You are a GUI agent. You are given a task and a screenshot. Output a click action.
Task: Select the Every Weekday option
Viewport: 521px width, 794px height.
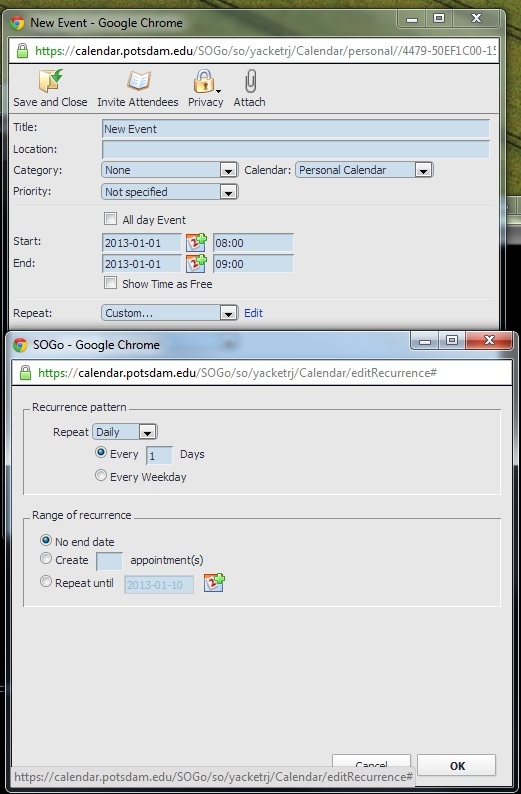tap(101, 475)
